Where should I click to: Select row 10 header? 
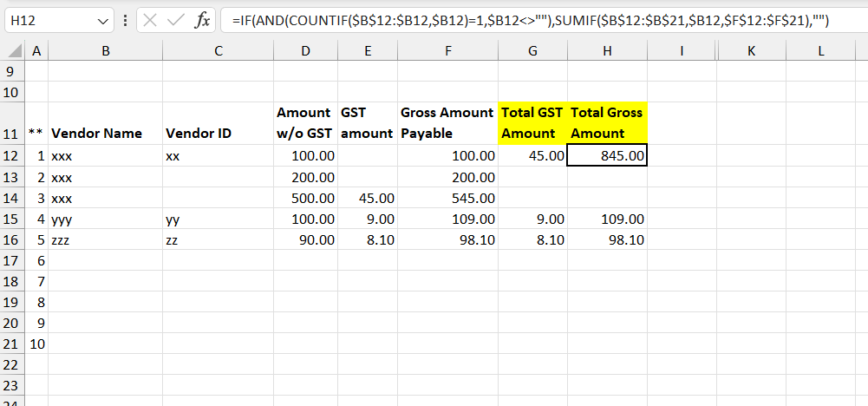click(x=13, y=92)
